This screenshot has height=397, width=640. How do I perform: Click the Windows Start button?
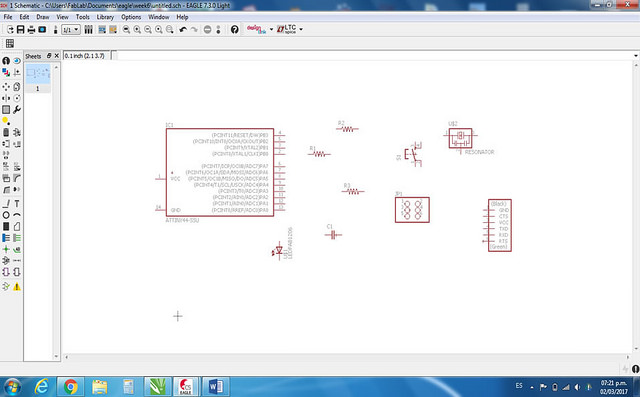click(x=12, y=386)
